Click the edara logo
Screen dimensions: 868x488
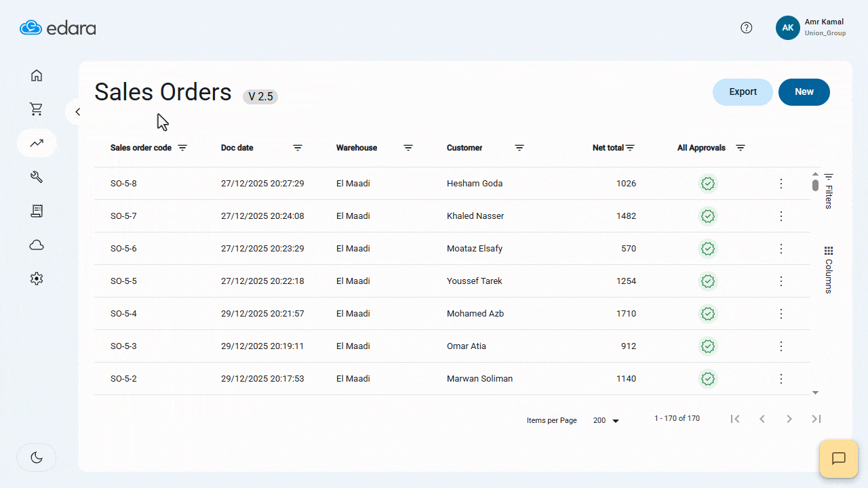pos(58,28)
